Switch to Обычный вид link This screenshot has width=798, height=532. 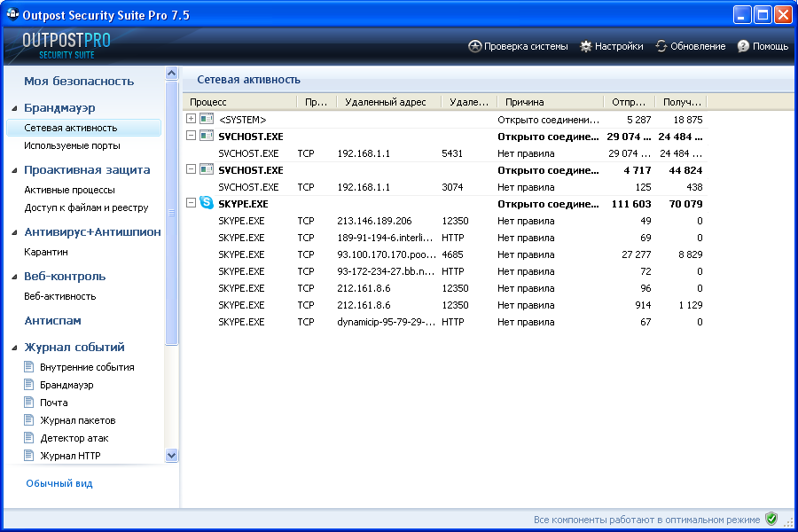59,483
